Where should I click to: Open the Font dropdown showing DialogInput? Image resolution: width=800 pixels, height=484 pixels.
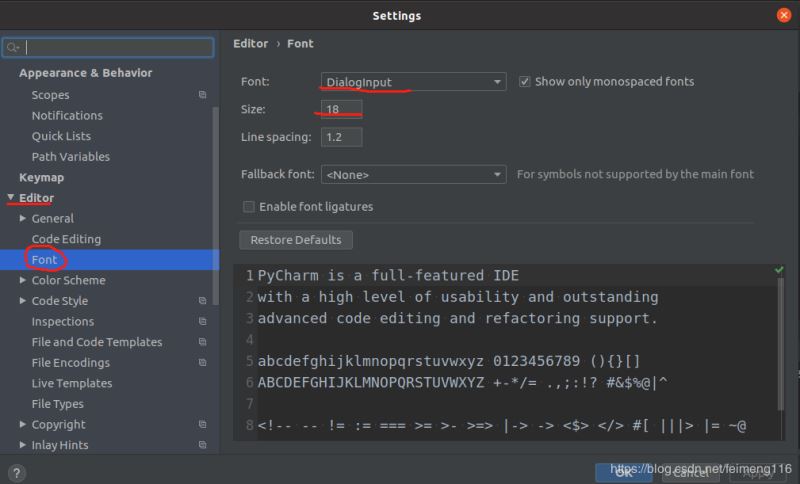tap(413, 81)
